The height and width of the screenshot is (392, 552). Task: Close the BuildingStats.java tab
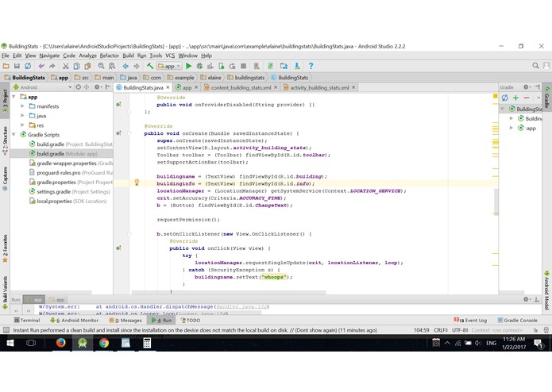pyautogui.click(x=168, y=87)
